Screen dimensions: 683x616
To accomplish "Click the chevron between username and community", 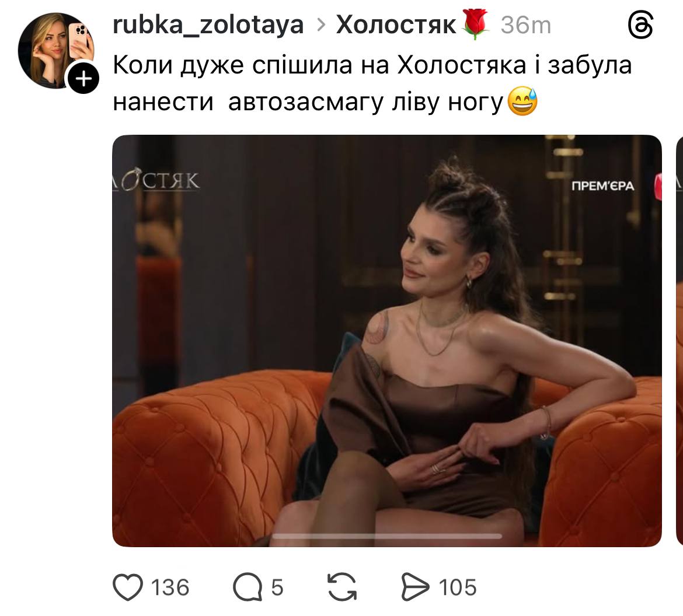I will pyautogui.click(x=321, y=25).
